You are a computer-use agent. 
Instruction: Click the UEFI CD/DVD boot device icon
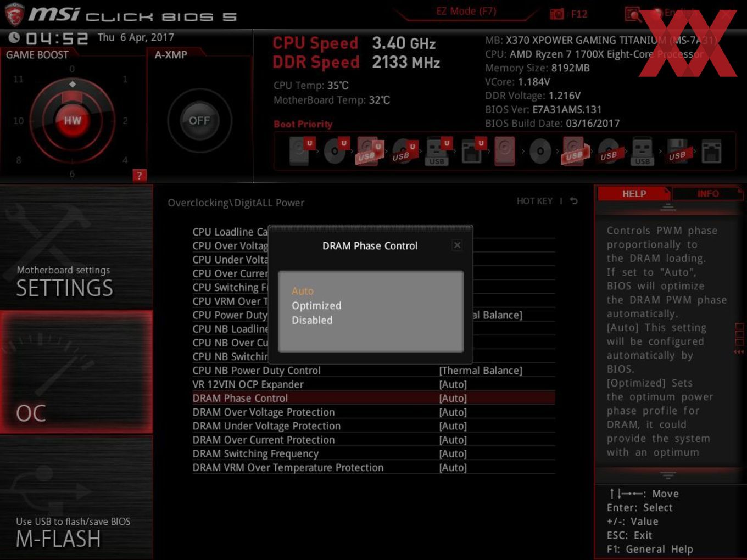336,151
